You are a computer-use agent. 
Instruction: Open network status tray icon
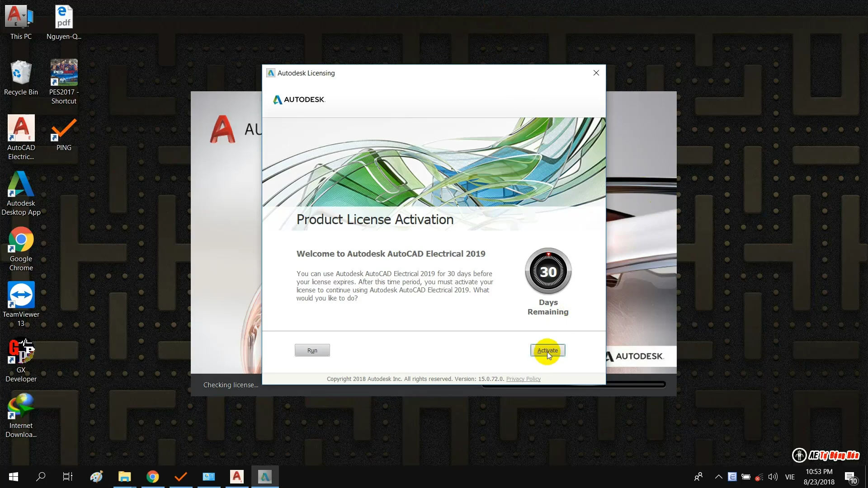(759, 477)
